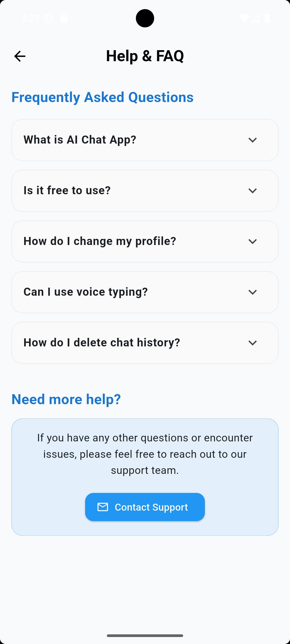
Task: Select the "Can I use voice typing?" question text
Action: (x=86, y=292)
